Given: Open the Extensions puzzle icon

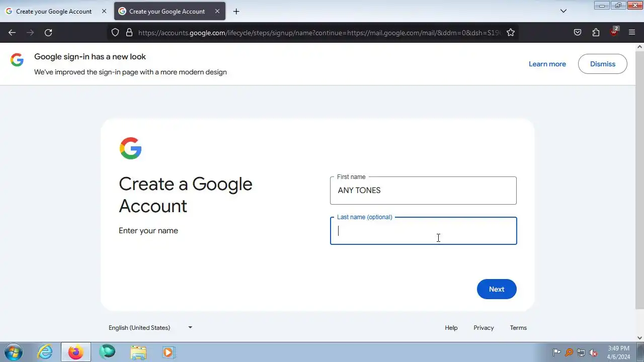Looking at the screenshot, I should click(596, 33).
